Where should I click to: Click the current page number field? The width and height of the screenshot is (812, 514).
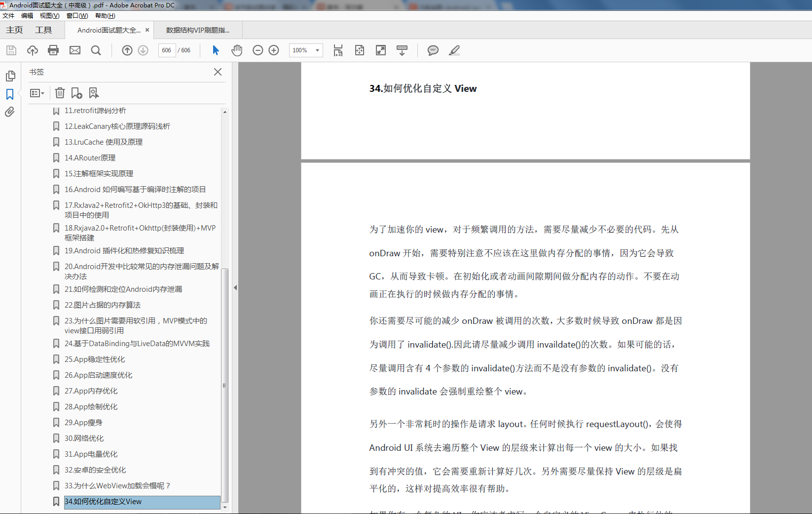167,50
